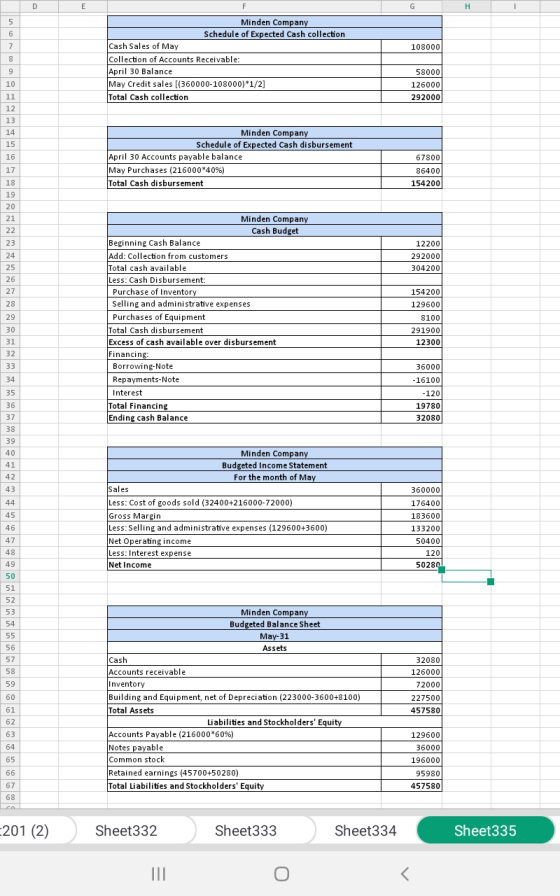Select highlighted column H header
This screenshot has height=896, width=560.
point(467,6)
